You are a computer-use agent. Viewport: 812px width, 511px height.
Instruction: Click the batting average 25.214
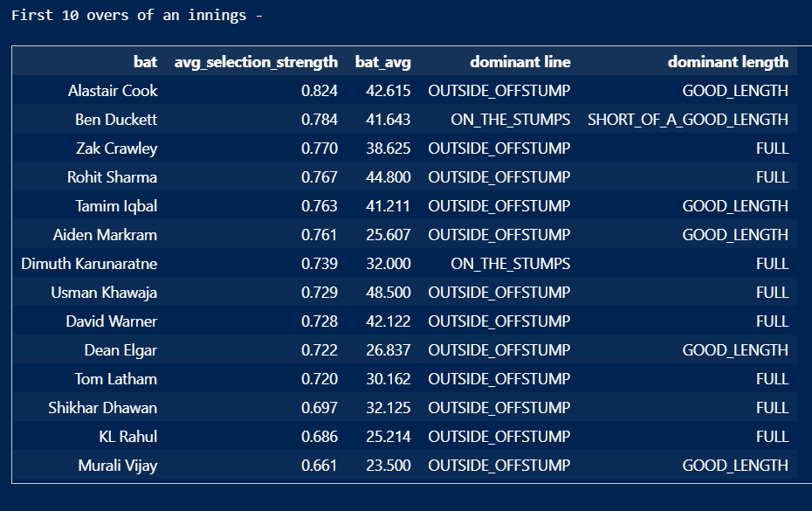pos(388,437)
